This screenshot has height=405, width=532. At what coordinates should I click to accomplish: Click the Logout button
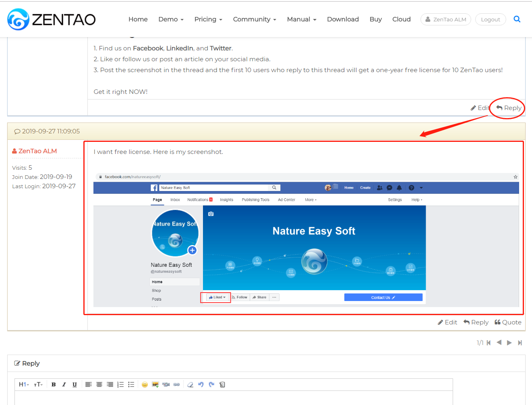coord(491,19)
